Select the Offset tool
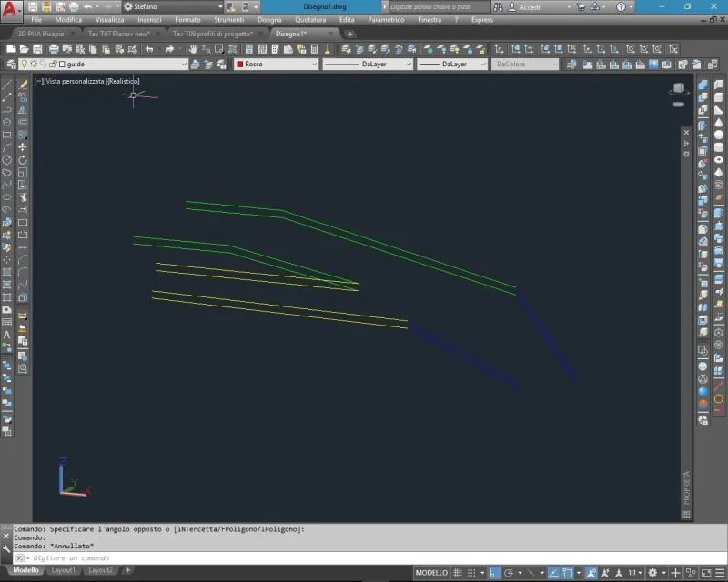 (23, 122)
